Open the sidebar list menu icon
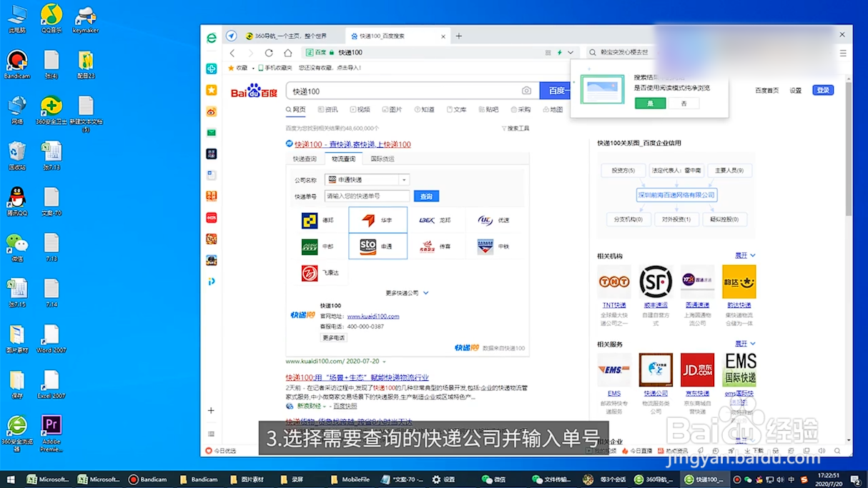The width and height of the screenshot is (868, 488). (211, 434)
